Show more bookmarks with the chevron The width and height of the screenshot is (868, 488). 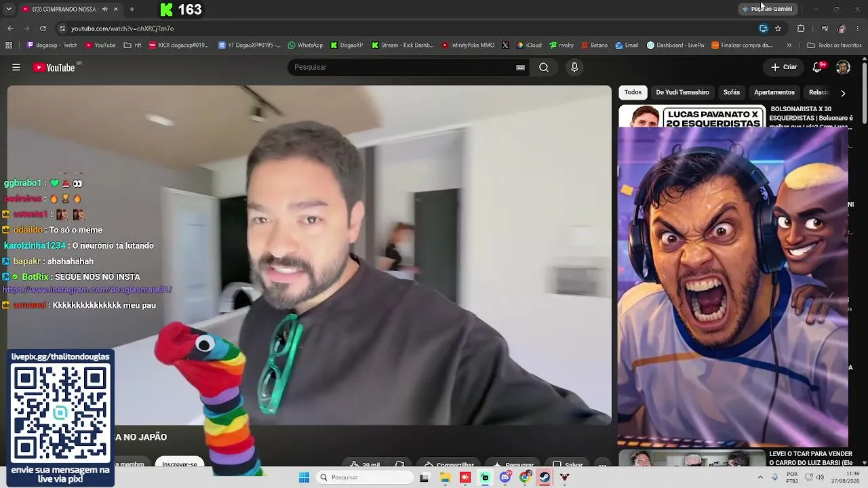click(789, 45)
